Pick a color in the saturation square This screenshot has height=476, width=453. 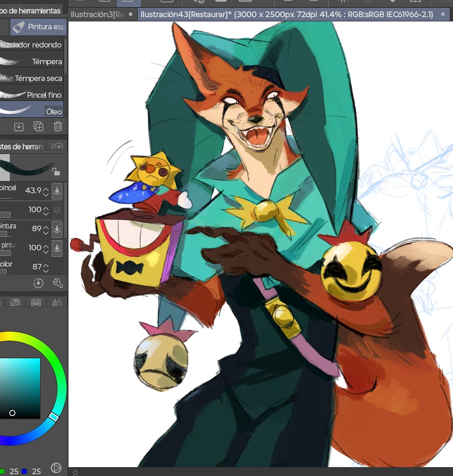click(20, 388)
